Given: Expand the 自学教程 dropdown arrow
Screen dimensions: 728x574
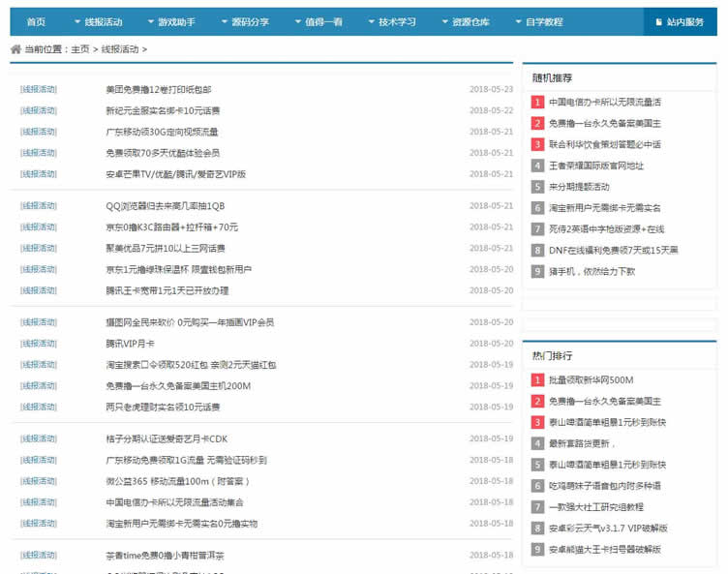Looking at the screenshot, I should tap(518, 21).
